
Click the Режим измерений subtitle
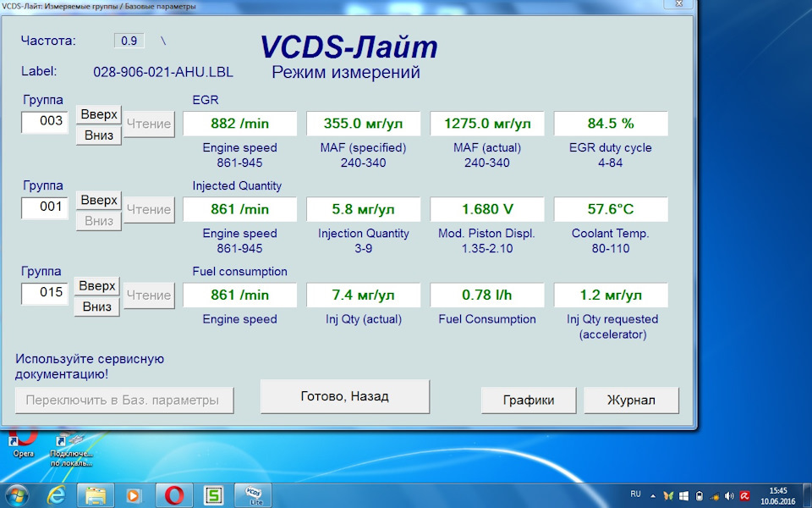[x=346, y=72]
